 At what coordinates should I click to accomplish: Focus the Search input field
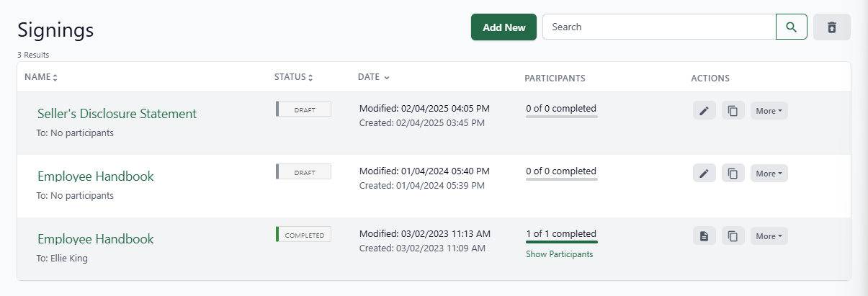(658, 27)
